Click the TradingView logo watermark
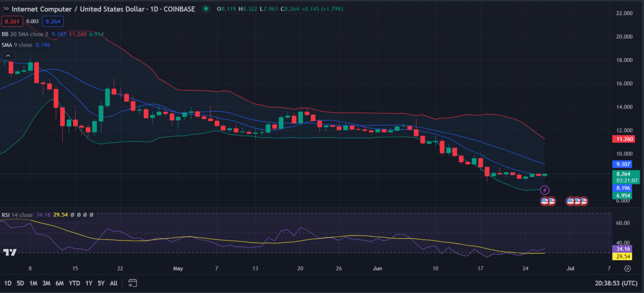The width and height of the screenshot is (644, 293). click(x=9, y=252)
